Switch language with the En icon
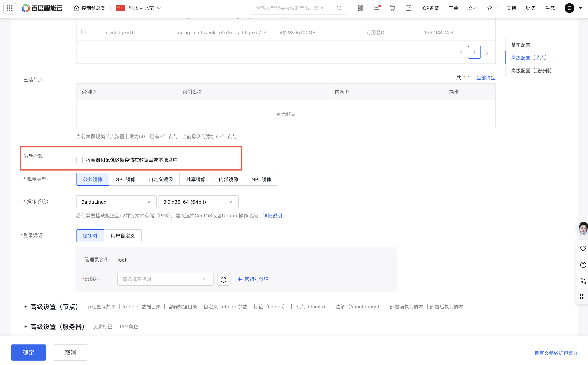This screenshot has width=588, height=365. 408,8
